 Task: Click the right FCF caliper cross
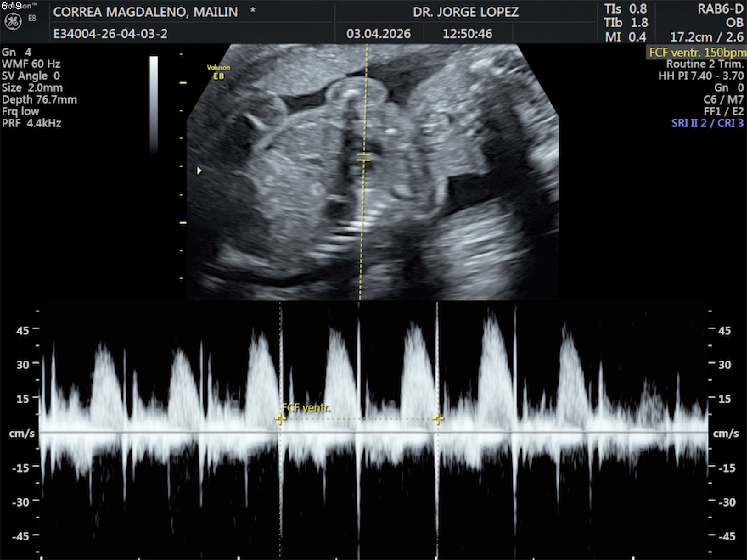pyautogui.click(x=438, y=419)
